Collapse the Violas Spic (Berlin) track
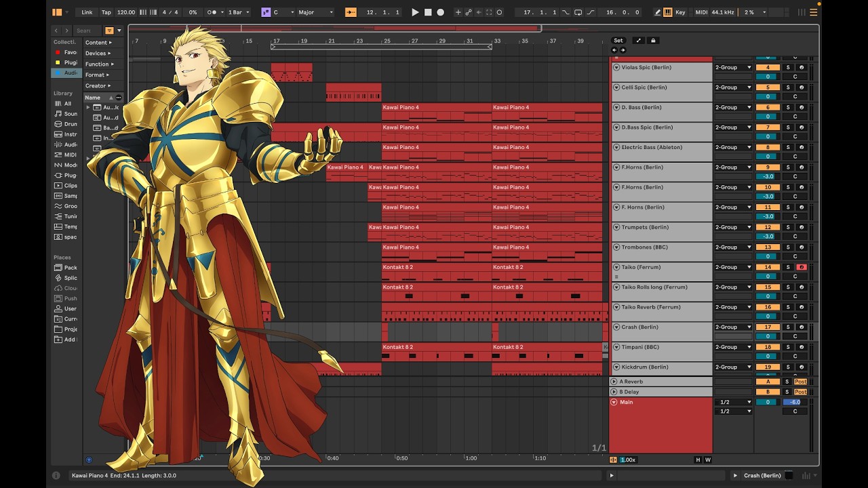 (x=616, y=68)
